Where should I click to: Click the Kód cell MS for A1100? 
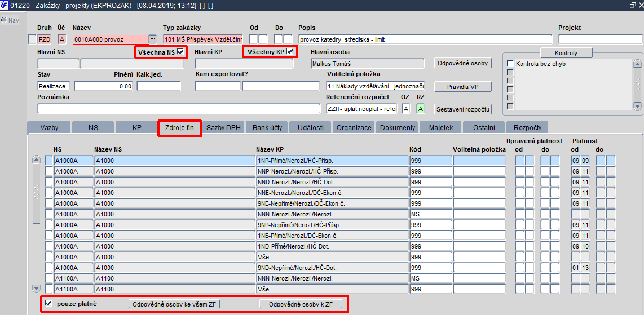pyautogui.click(x=430, y=278)
